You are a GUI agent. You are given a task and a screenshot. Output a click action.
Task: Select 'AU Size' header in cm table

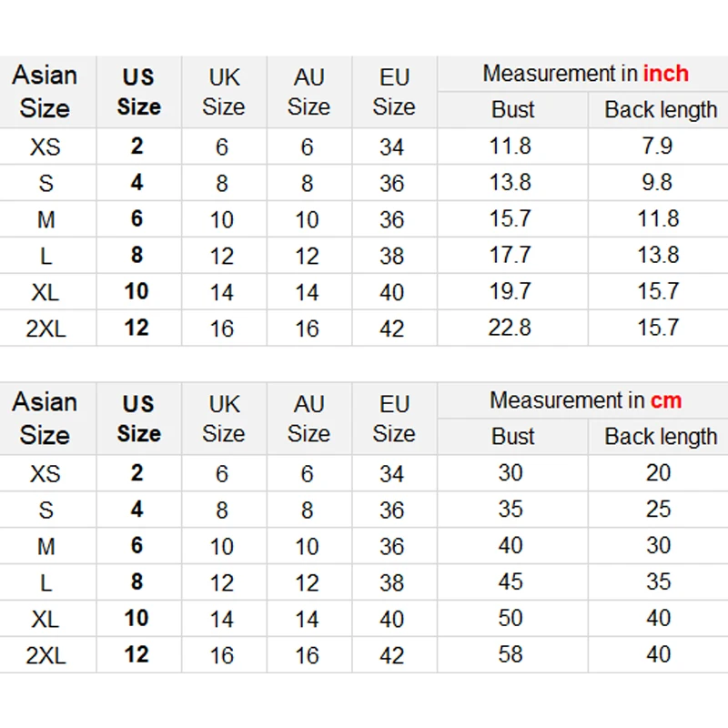coord(308,419)
